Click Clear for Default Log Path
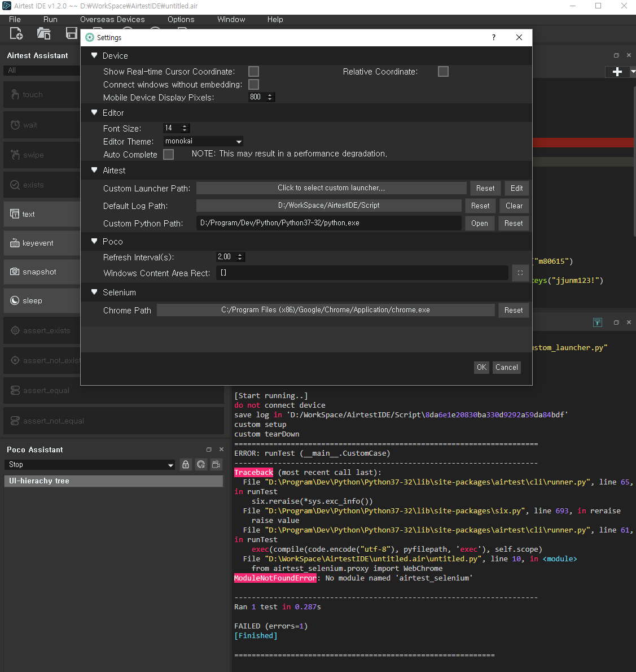 coord(514,206)
